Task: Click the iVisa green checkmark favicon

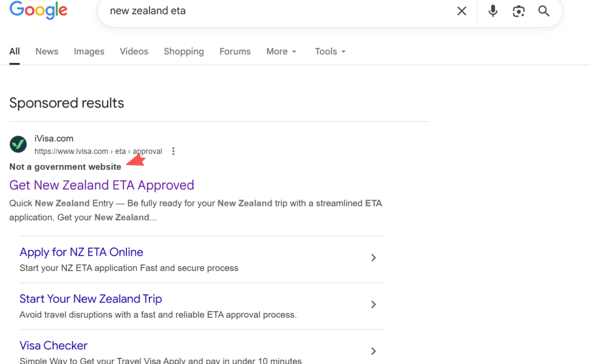Action: [18, 144]
